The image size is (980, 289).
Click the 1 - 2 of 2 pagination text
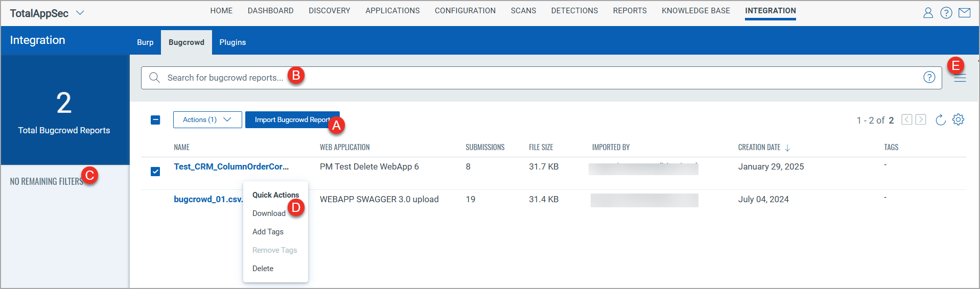[x=875, y=120]
